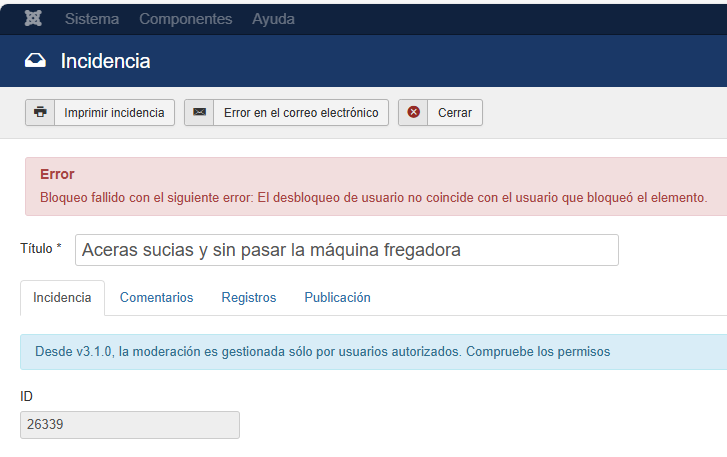
Task: Click into the Título text field
Action: (346, 250)
